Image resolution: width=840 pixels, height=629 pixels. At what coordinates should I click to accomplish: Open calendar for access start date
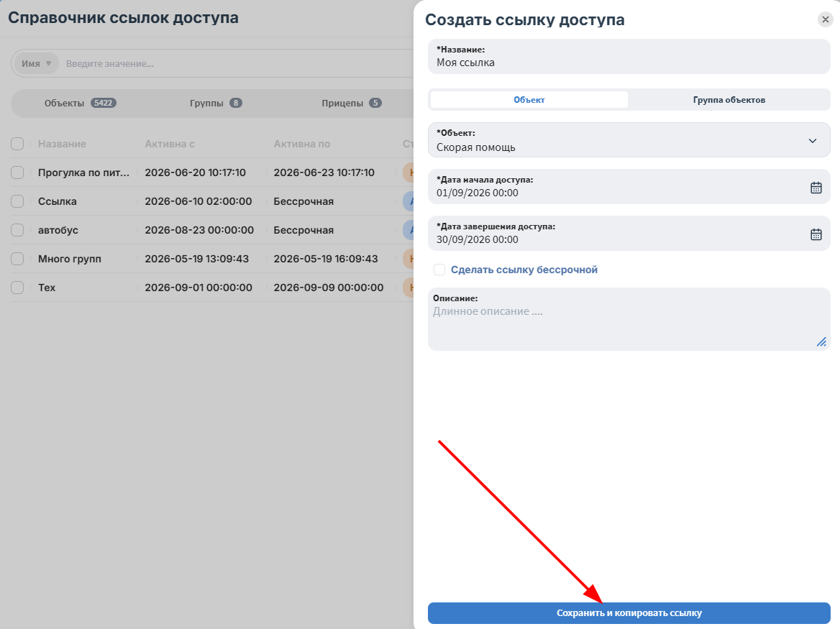click(816, 188)
